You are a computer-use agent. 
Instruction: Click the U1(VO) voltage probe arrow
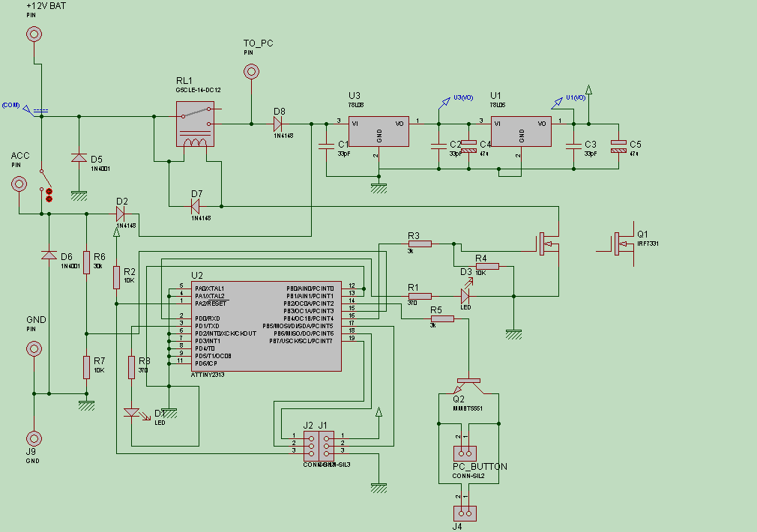(557, 103)
